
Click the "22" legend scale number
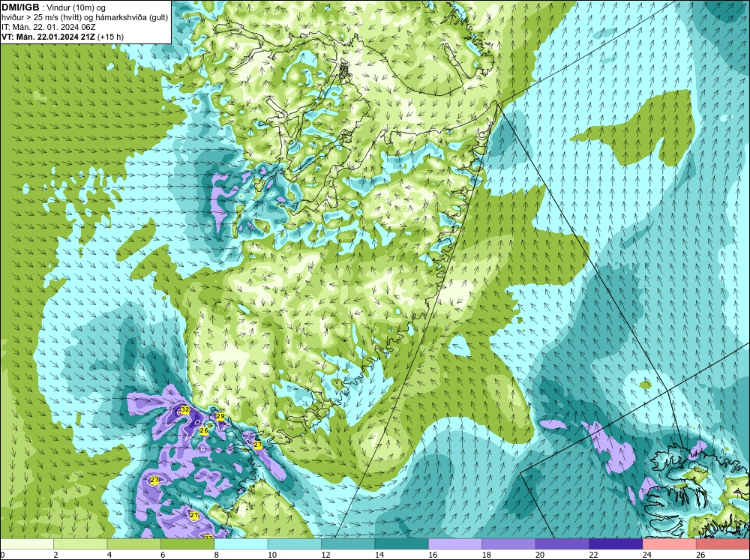[x=593, y=555]
